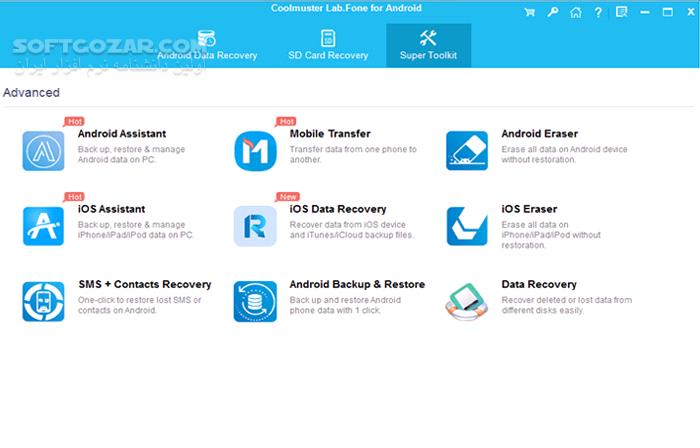Click the Mobile Transfer title
The width and height of the screenshot is (700, 448).
point(330,134)
